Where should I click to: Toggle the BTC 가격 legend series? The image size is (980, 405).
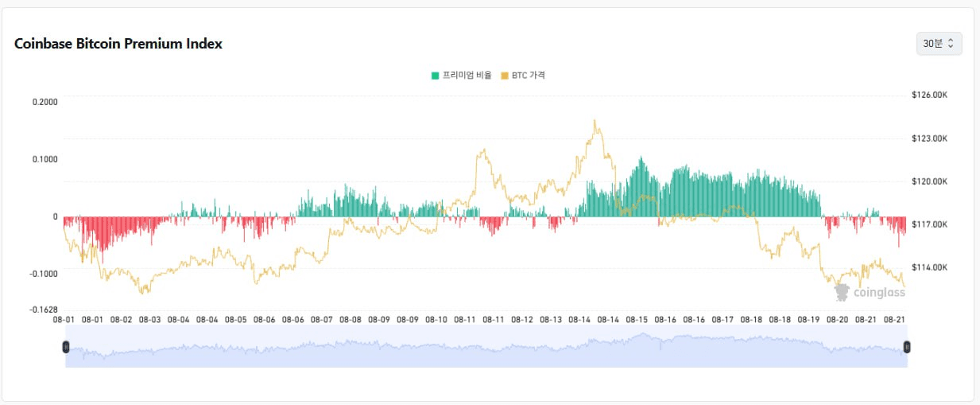tap(523, 76)
